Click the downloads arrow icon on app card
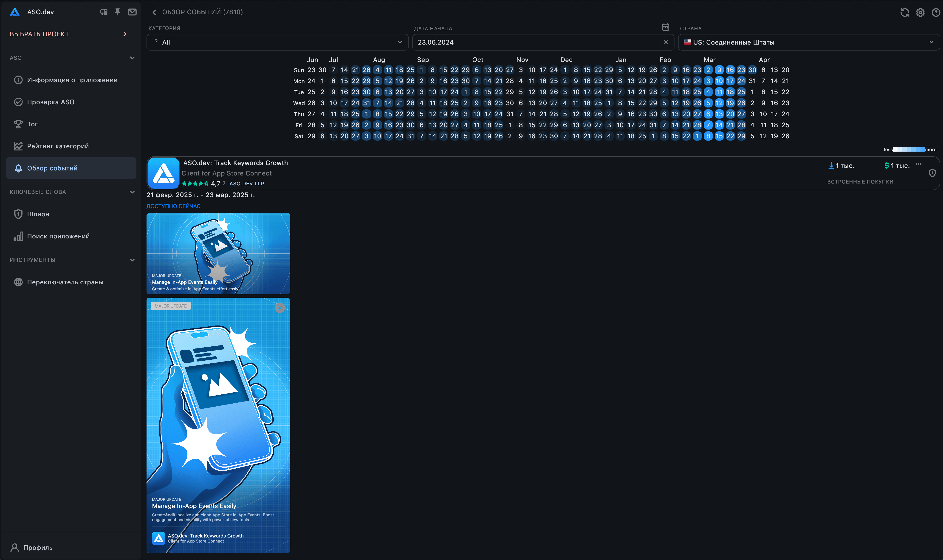Screen dimensions: 943x560 (831, 165)
